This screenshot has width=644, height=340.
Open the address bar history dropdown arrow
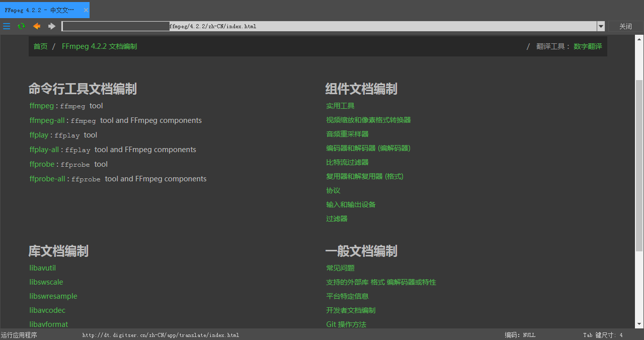click(x=601, y=26)
